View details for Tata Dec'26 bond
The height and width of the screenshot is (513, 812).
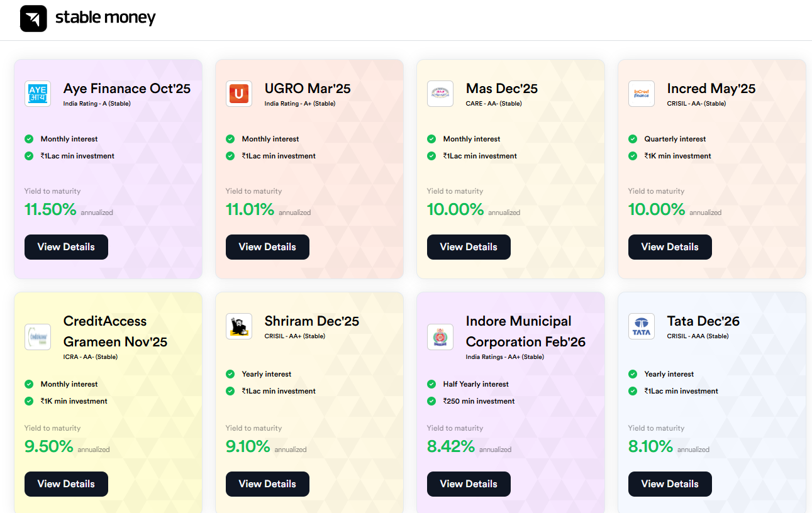(x=670, y=484)
